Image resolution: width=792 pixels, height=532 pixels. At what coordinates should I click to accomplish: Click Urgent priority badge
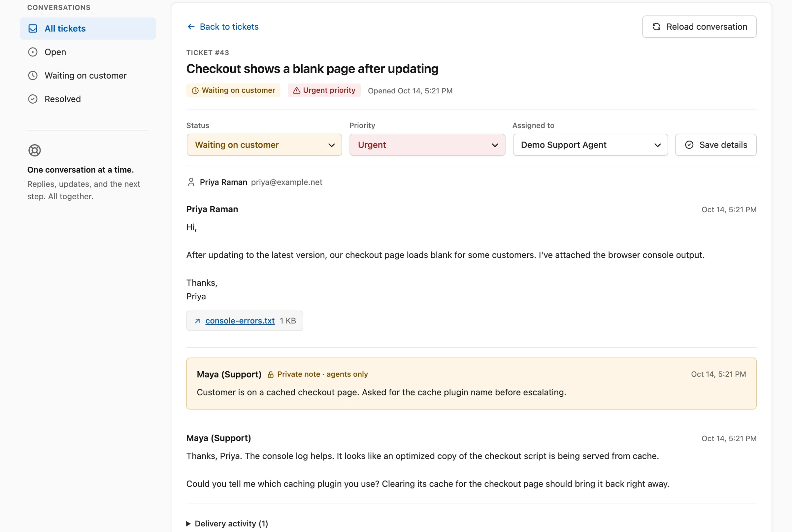click(x=324, y=90)
